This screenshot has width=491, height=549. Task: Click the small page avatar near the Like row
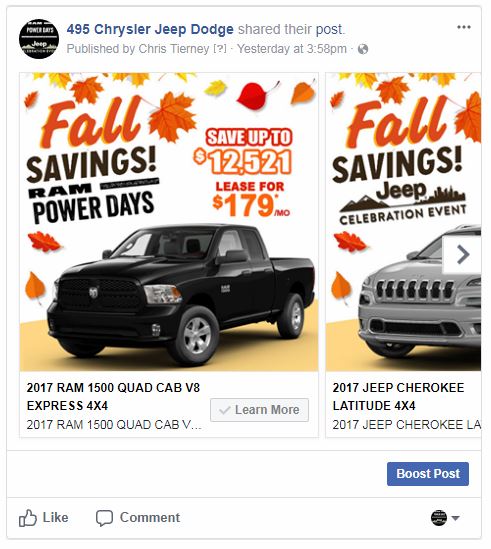pos(439,517)
